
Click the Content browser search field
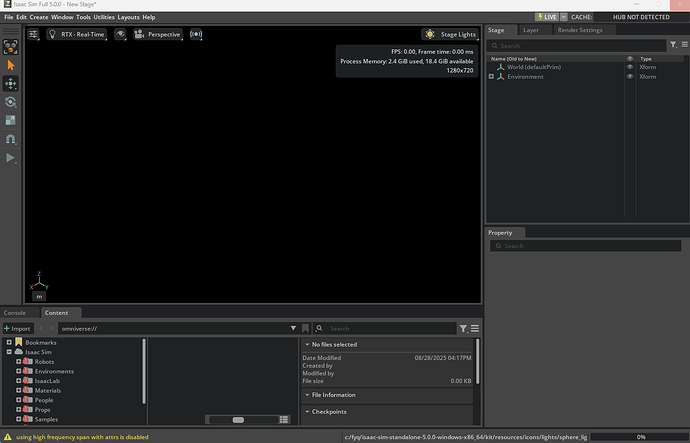(x=385, y=329)
